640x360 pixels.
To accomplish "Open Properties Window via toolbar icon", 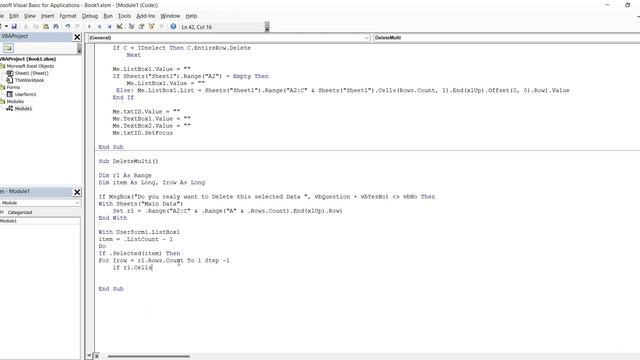I will click(x=141, y=27).
